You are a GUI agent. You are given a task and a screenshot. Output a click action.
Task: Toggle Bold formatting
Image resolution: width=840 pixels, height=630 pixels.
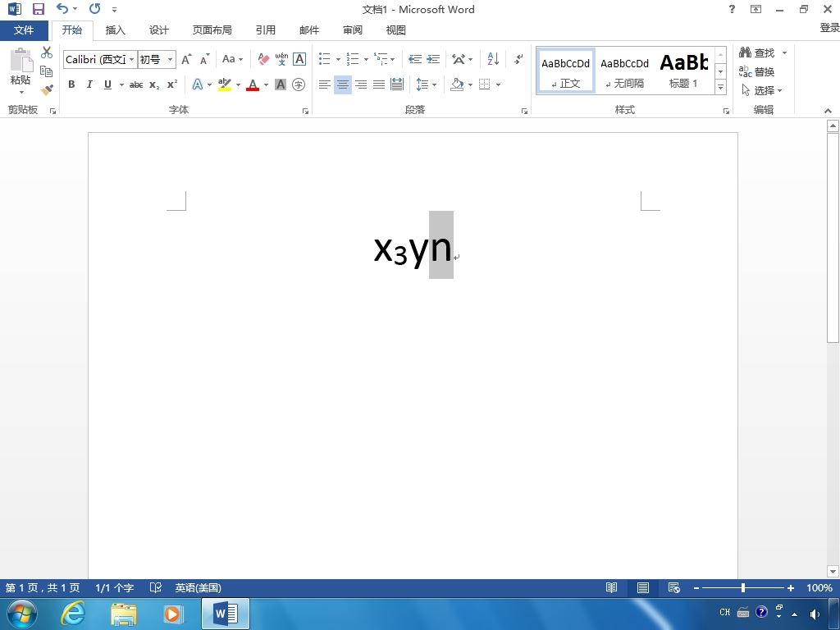pyautogui.click(x=71, y=84)
